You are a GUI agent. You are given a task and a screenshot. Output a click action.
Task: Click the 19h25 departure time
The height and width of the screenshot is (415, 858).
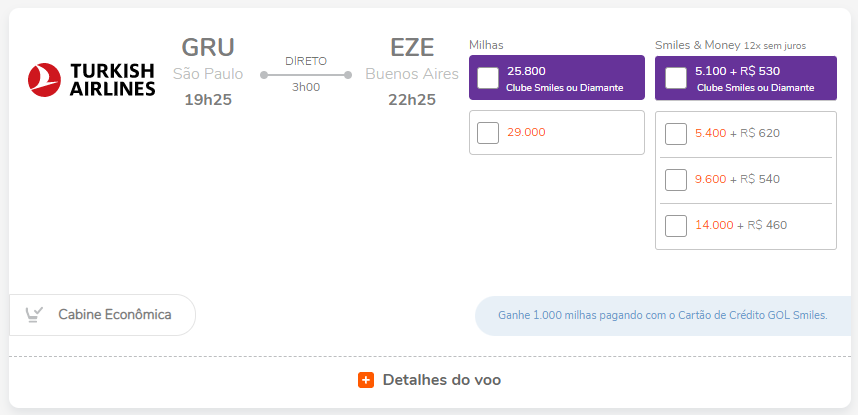click(208, 99)
